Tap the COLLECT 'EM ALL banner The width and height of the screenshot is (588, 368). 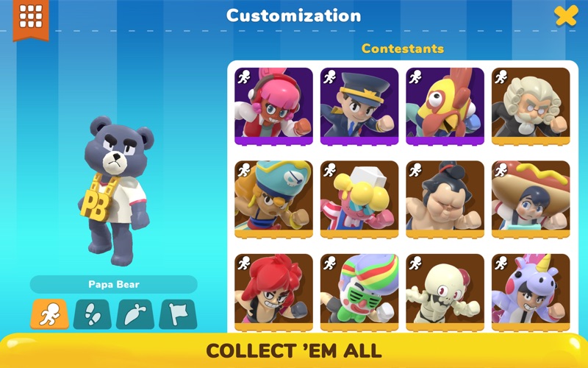click(x=294, y=351)
